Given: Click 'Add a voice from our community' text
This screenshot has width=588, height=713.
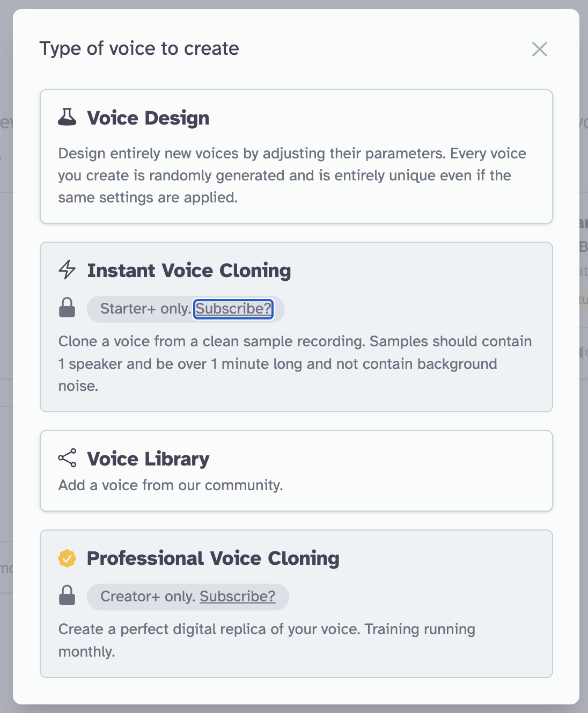Looking at the screenshot, I should click(x=171, y=485).
